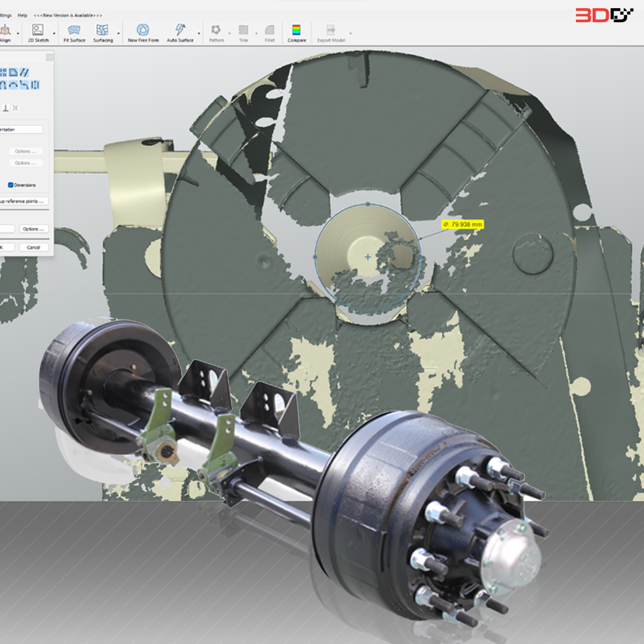Click the 79.938 mm diameter dimension label
The height and width of the screenshot is (644, 644).
[462, 224]
